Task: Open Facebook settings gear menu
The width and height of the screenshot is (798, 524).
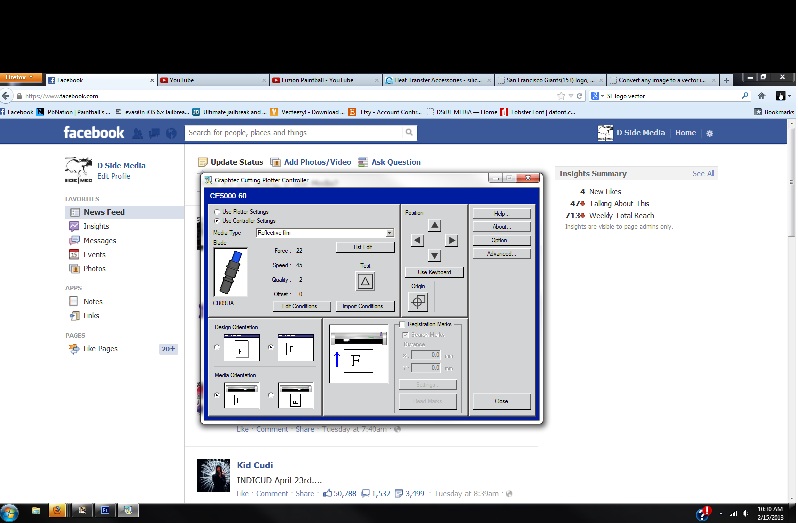Action: pos(709,133)
